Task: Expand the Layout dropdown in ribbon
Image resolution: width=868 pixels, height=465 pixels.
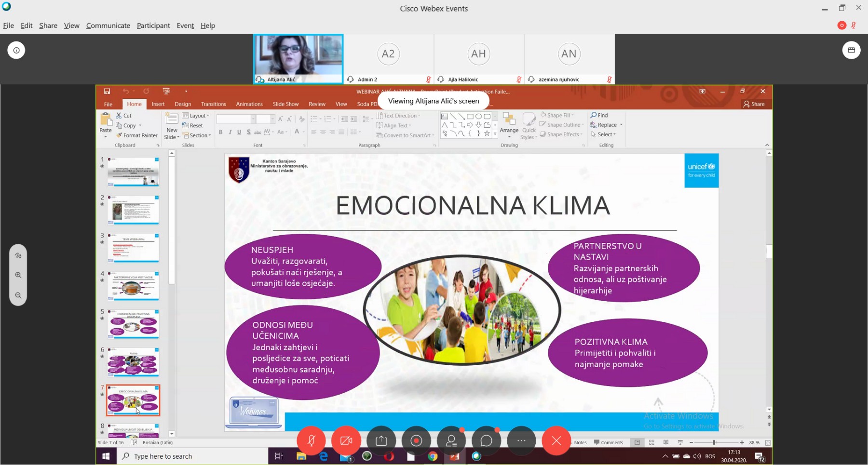Action: [x=196, y=116]
